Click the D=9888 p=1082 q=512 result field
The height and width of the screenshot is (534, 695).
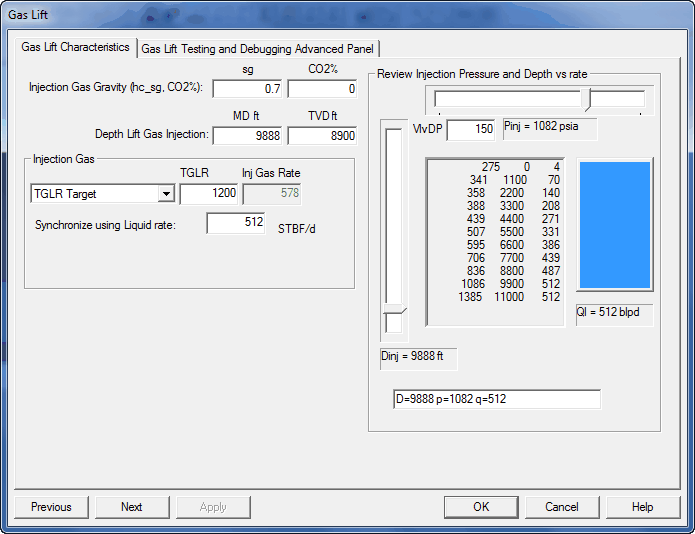[x=496, y=400]
